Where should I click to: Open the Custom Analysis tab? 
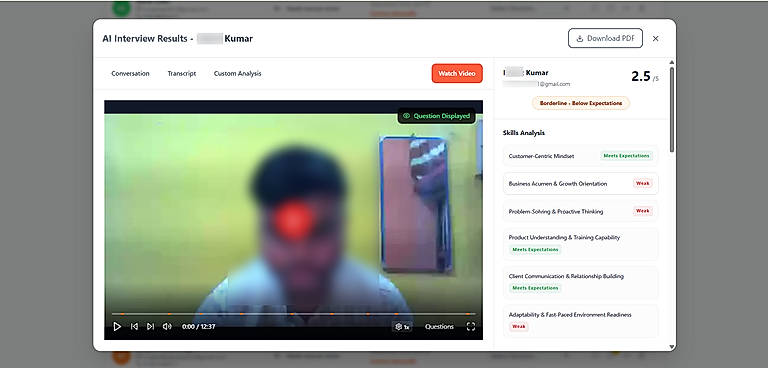[238, 74]
